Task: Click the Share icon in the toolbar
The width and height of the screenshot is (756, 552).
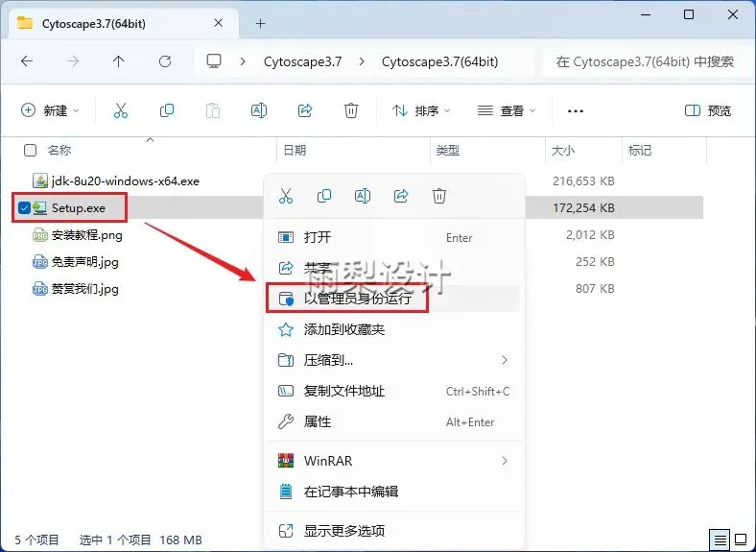Action: click(x=305, y=111)
